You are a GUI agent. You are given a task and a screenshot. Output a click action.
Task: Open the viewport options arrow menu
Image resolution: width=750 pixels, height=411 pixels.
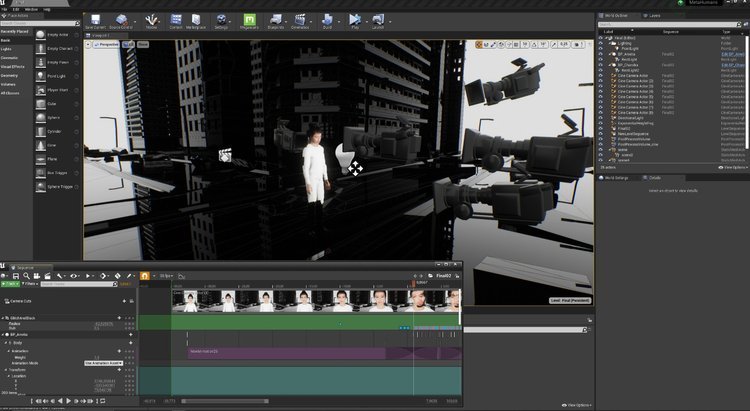[x=88, y=44]
